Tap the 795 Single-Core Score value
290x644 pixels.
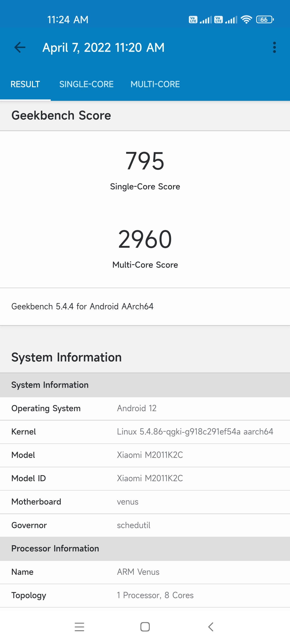click(145, 161)
